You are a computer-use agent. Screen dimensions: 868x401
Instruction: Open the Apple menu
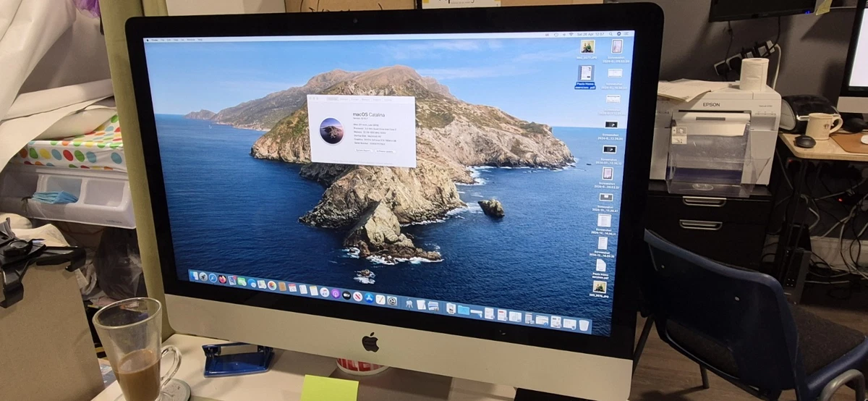click(x=147, y=39)
